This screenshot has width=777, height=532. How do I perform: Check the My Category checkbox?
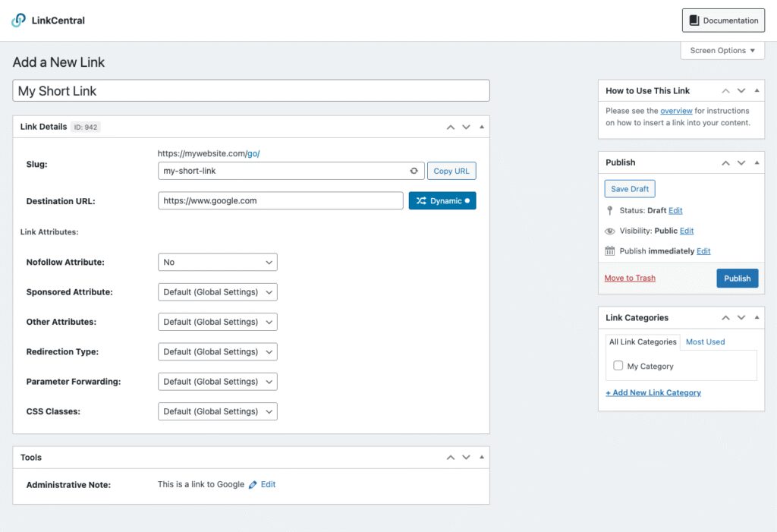tap(618, 366)
